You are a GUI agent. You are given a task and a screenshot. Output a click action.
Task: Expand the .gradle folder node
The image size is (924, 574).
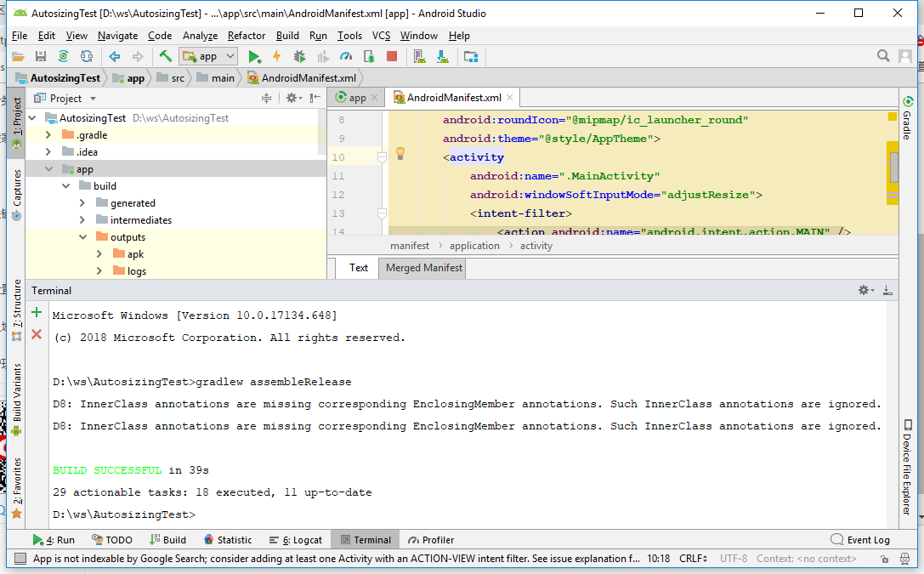pos(48,135)
